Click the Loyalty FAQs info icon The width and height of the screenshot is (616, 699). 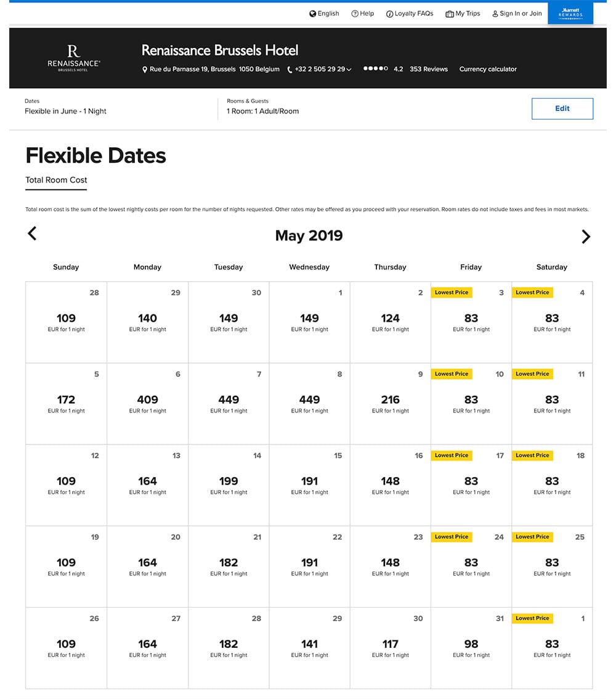[389, 14]
